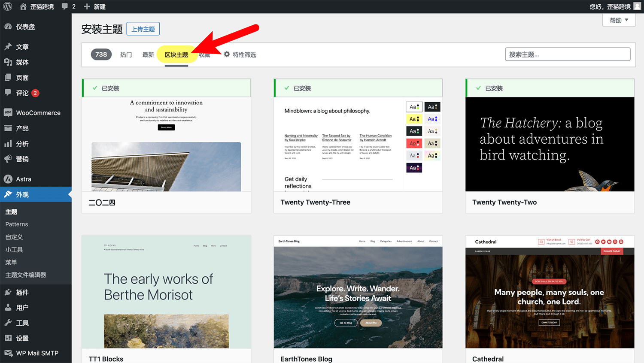Click the Astra logo icon
This screenshot has height=363, width=644.
pyautogui.click(x=8, y=179)
